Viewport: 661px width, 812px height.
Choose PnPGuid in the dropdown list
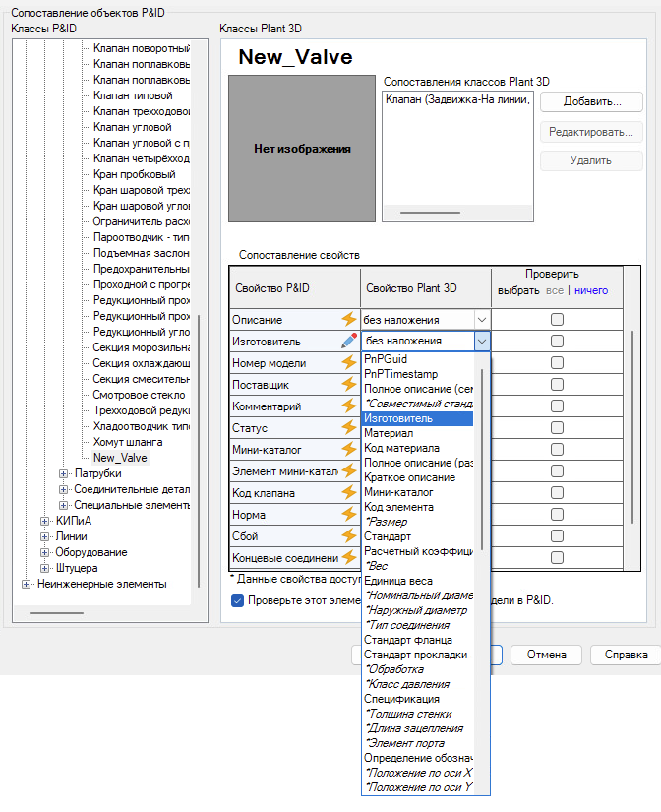[417, 359]
